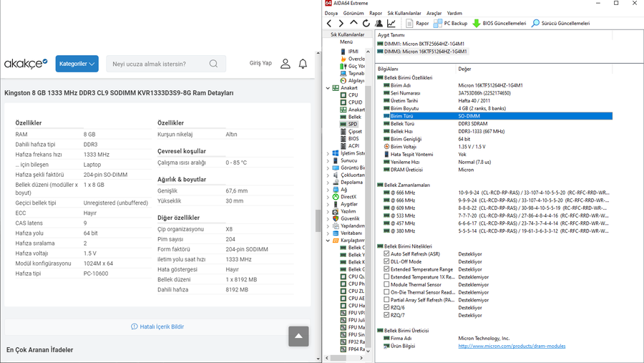The height and width of the screenshot is (363, 644).
Task: Open the Görünüm menu
Action: coord(353,13)
